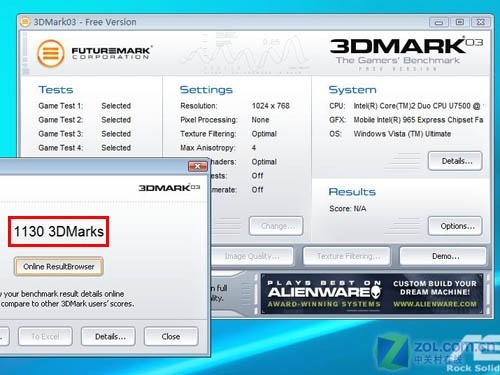
Task: Click Game Test 2 Selected status
Action: (116, 120)
